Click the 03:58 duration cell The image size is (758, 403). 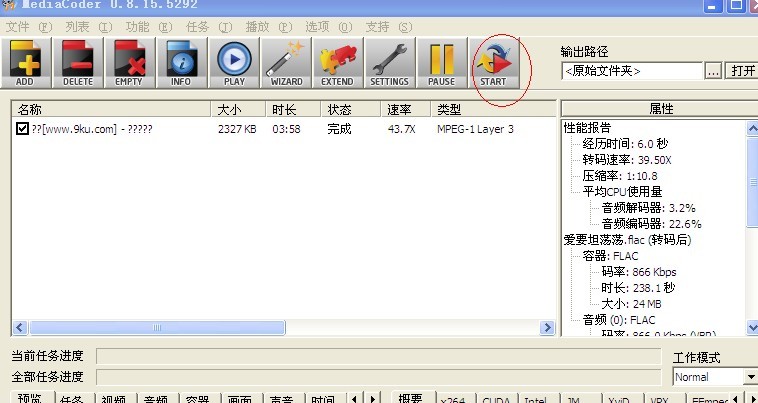(x=286, y=129)
